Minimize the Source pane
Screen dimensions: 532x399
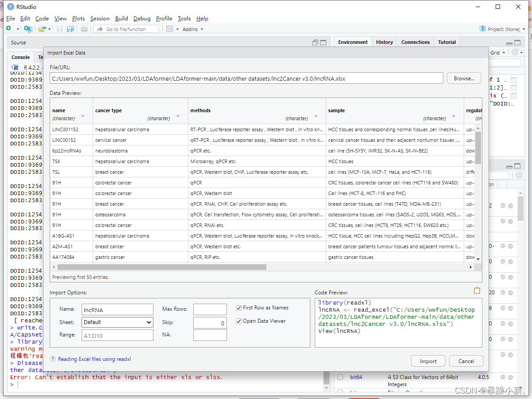point(315,43)
